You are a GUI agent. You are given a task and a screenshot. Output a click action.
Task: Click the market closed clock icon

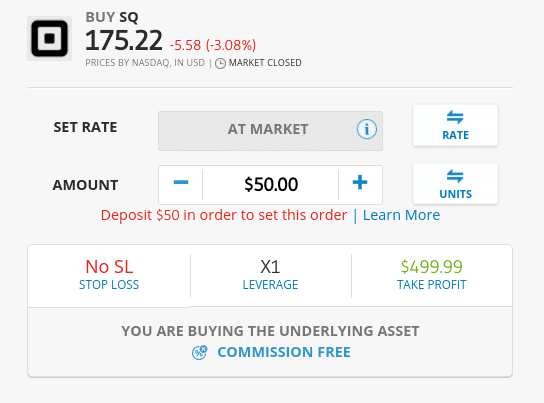(x=220, y=63)
